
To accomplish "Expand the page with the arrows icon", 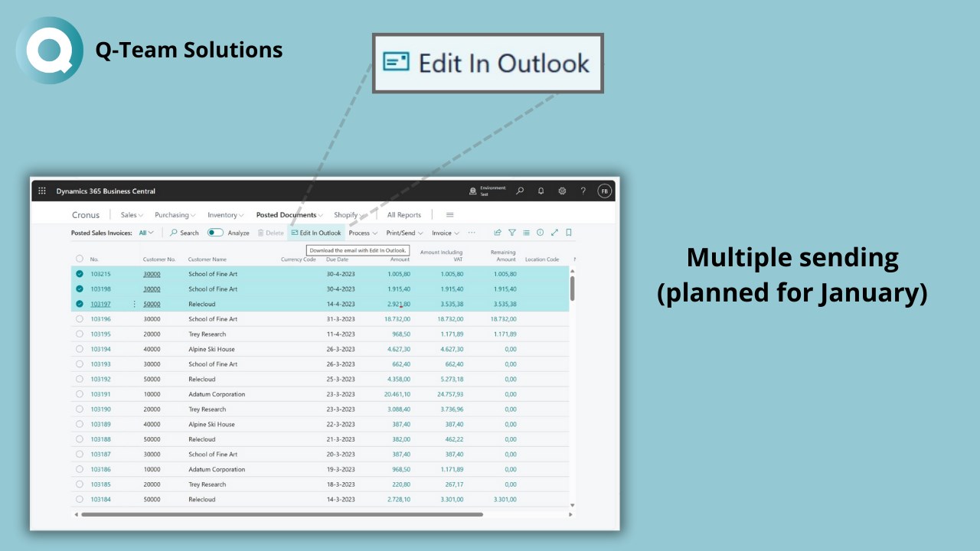I will pyautogui.click(x=554, y=233).
